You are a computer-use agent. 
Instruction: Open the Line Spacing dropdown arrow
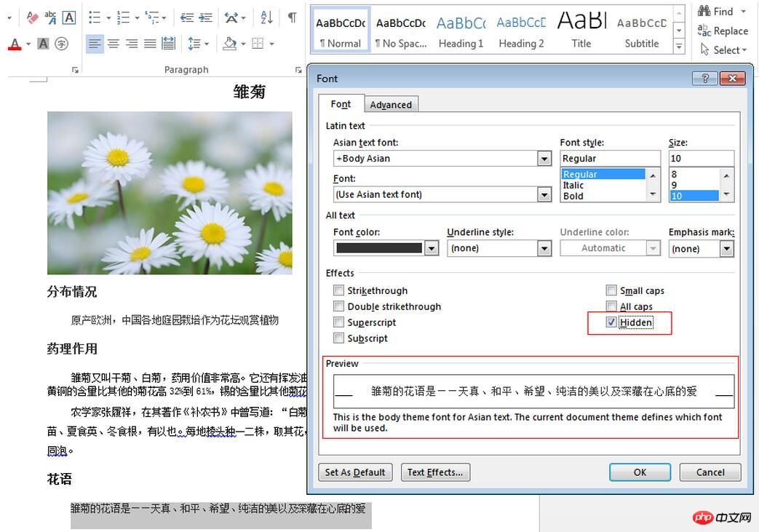tap(207, 44)
